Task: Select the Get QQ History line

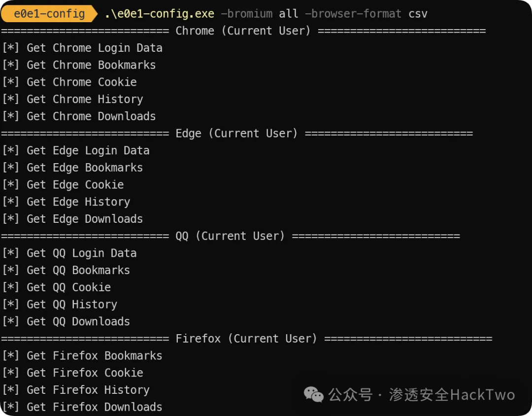Action: tap(60, 304)
